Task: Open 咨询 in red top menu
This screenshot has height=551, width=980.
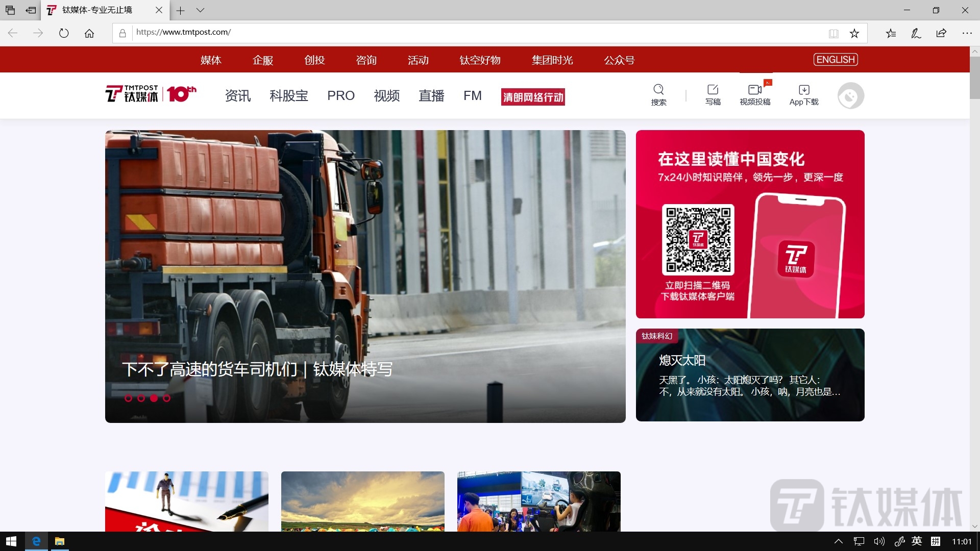Action: click(366, 60)
